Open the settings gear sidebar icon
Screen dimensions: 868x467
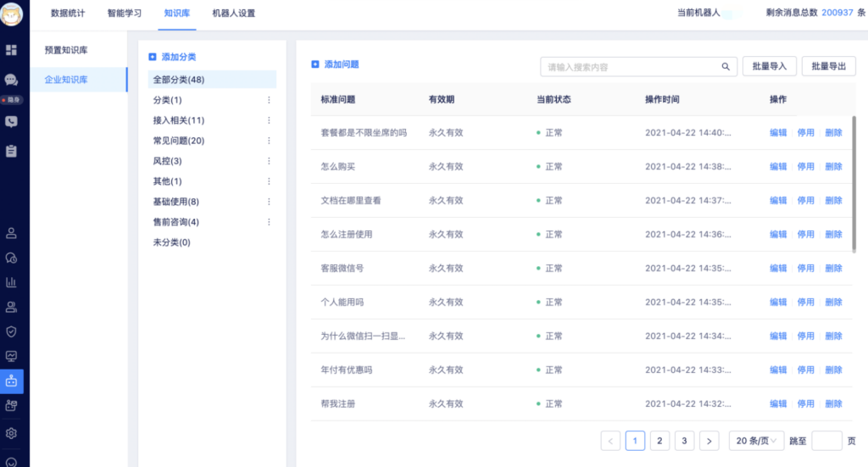coord(11,433)
